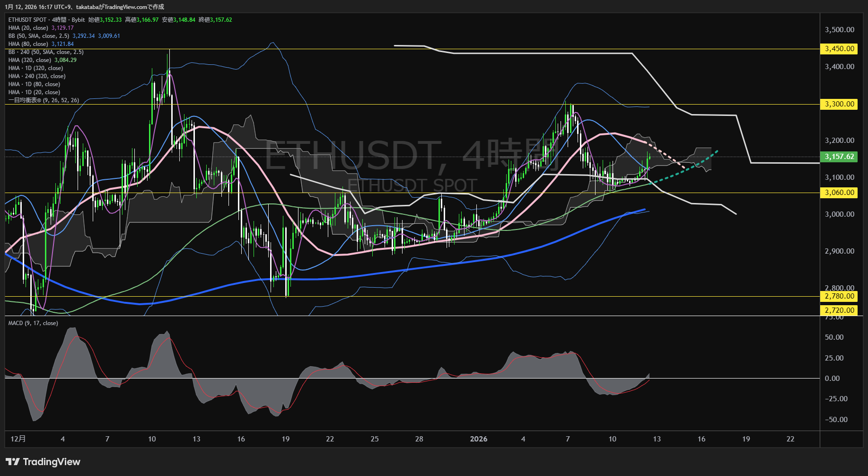
Task: Click the green current price 3,157.62 label
Action: pyautogui.click(x=839, y=157)
